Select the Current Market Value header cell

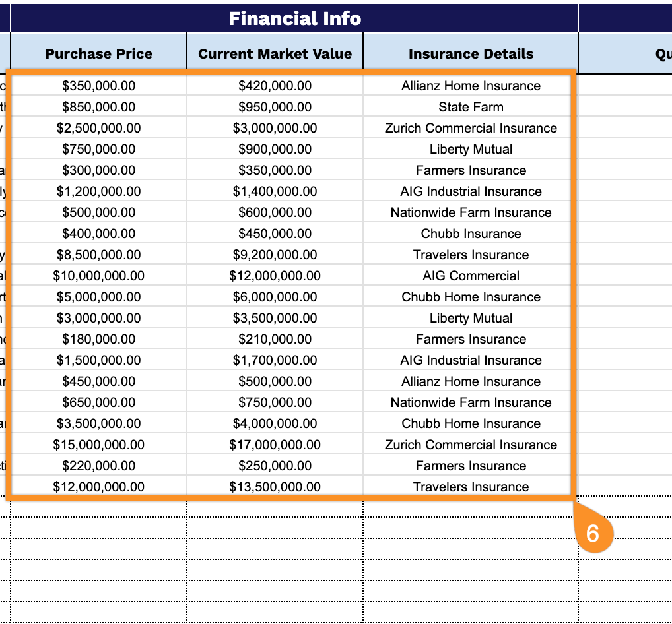[275, 54]
